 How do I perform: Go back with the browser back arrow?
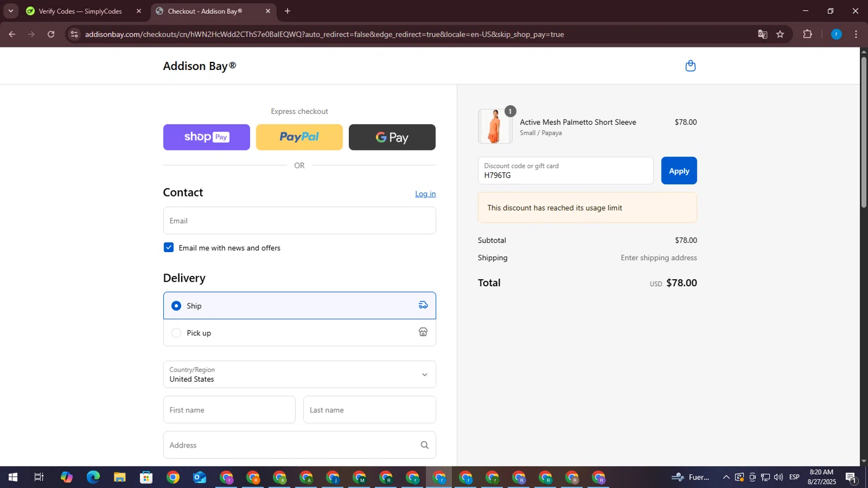coord(12,34)
